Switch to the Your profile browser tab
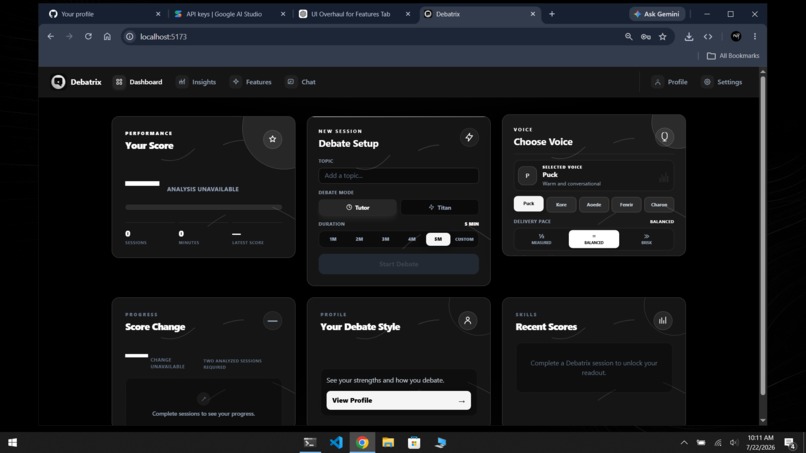This screenshot has height=453, width=806. click(x=103, y=14)
